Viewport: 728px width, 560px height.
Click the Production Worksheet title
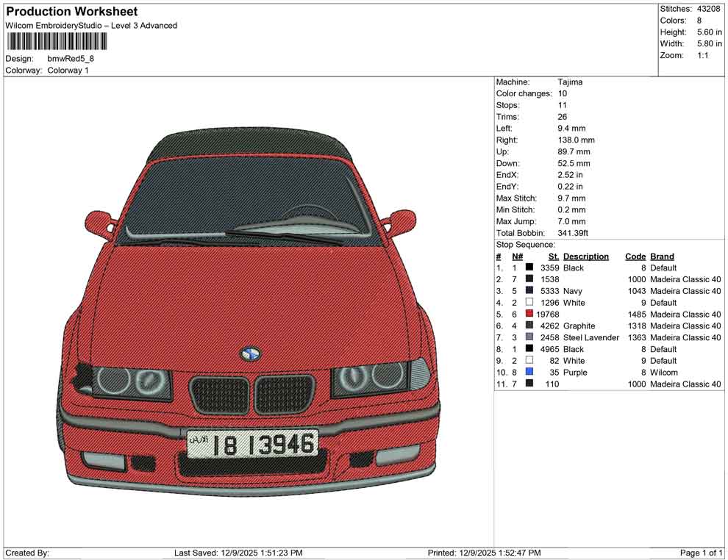click(x=71, y=11)
